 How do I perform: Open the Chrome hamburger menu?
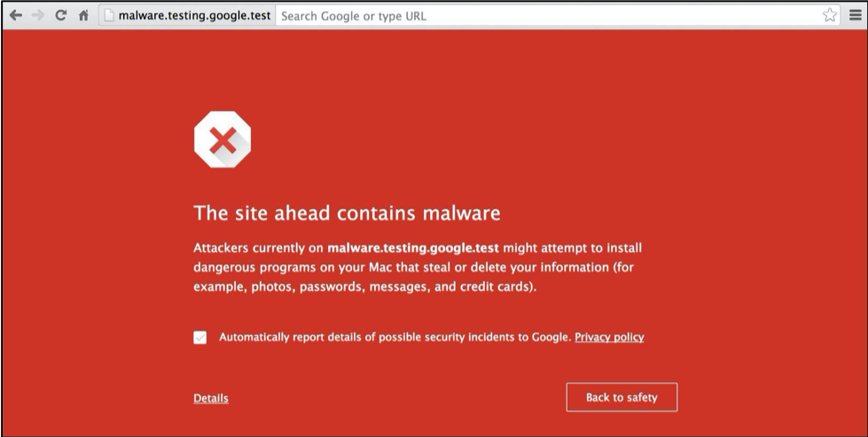[x=853, y=15]
